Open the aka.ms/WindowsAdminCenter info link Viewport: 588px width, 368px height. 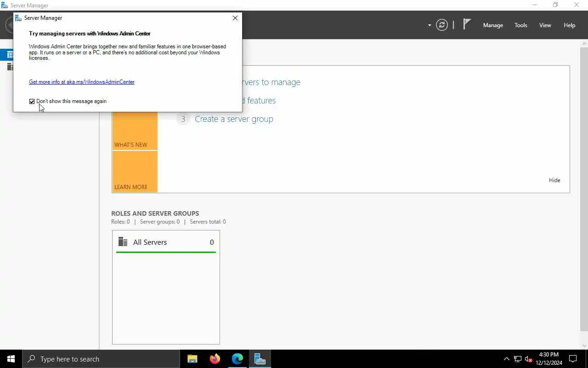coord(82,82)
